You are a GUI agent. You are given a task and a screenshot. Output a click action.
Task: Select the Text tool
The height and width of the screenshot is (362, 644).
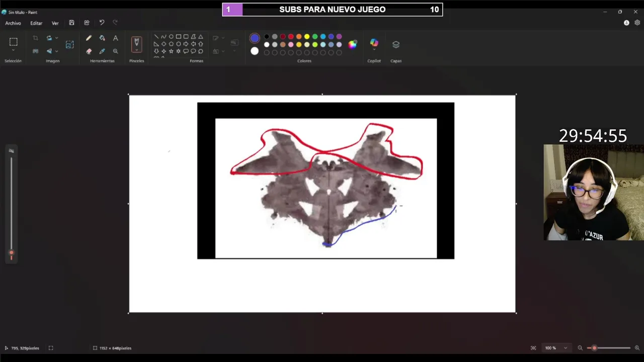pos(115,38)
